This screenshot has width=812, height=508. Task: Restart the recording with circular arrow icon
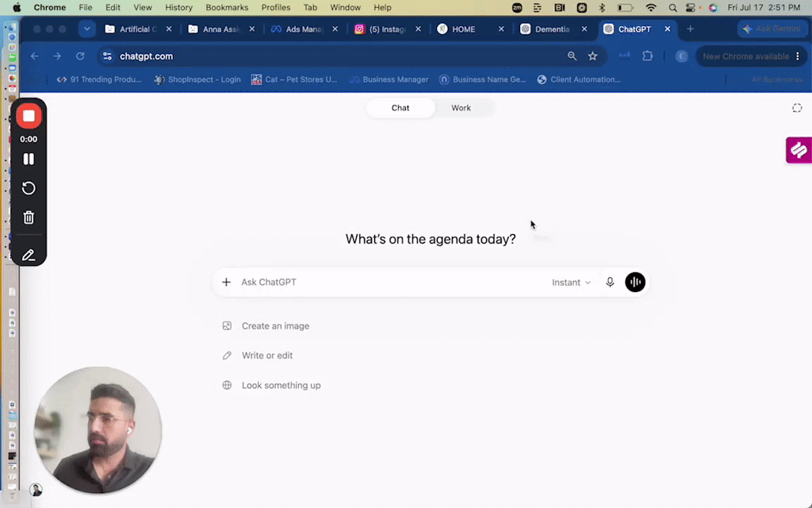[29, 188]
